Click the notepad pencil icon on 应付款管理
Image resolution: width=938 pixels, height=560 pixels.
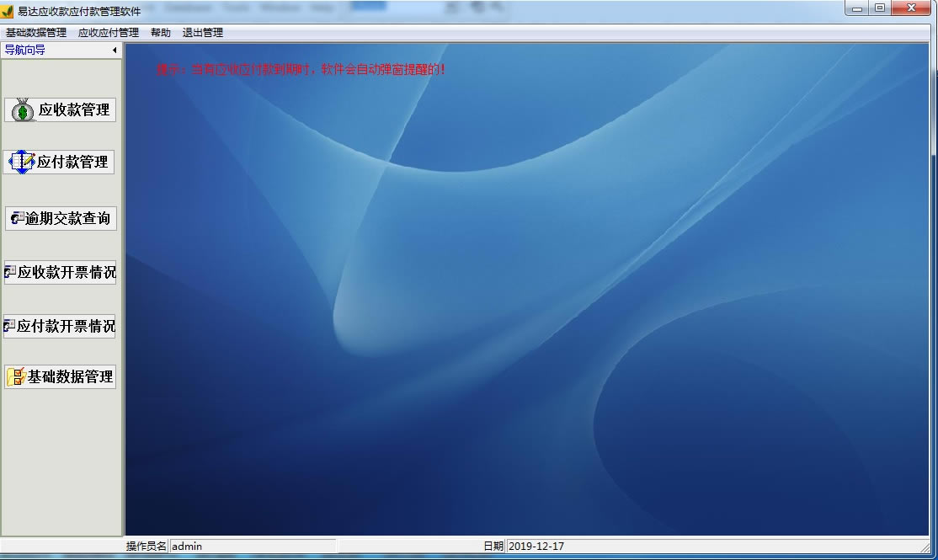[22, 163]
